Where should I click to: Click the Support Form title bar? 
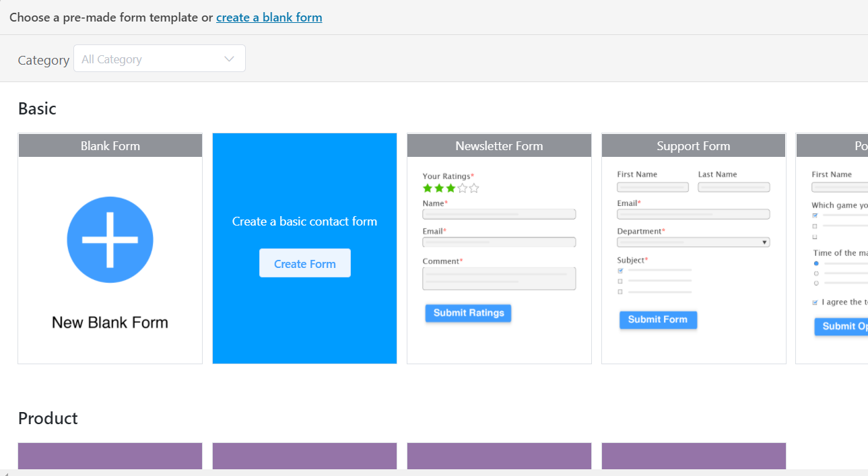pyautogui.click(x=693, y=145)
